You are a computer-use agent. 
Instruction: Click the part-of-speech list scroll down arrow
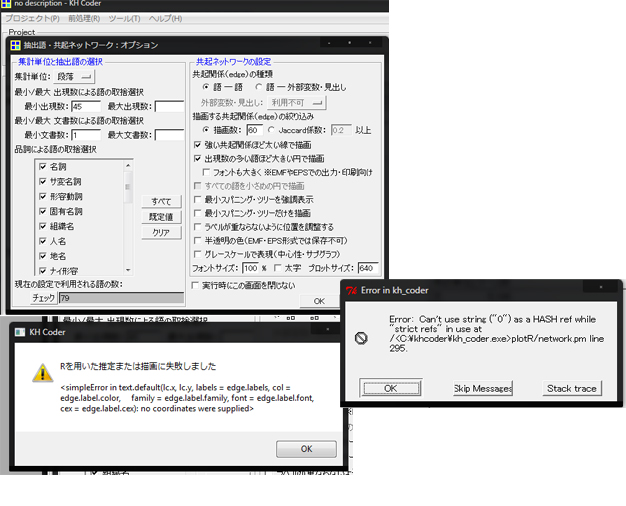[x=128, y=270]
